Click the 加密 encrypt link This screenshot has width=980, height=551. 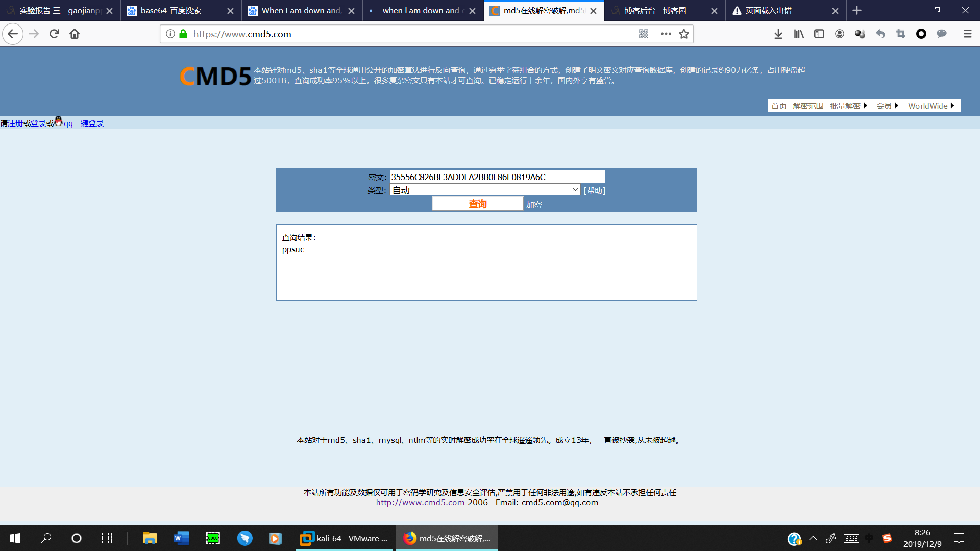534,204
